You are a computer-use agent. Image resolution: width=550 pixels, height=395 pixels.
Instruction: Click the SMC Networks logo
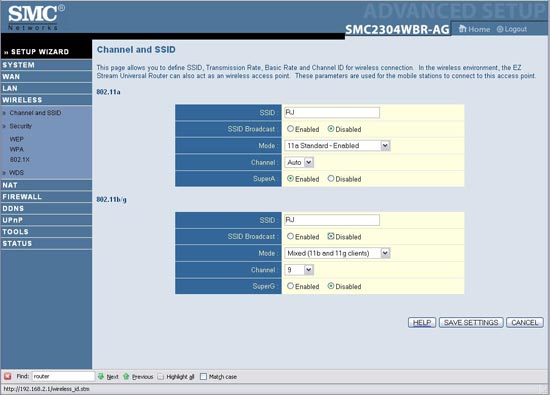pos(36,18)
